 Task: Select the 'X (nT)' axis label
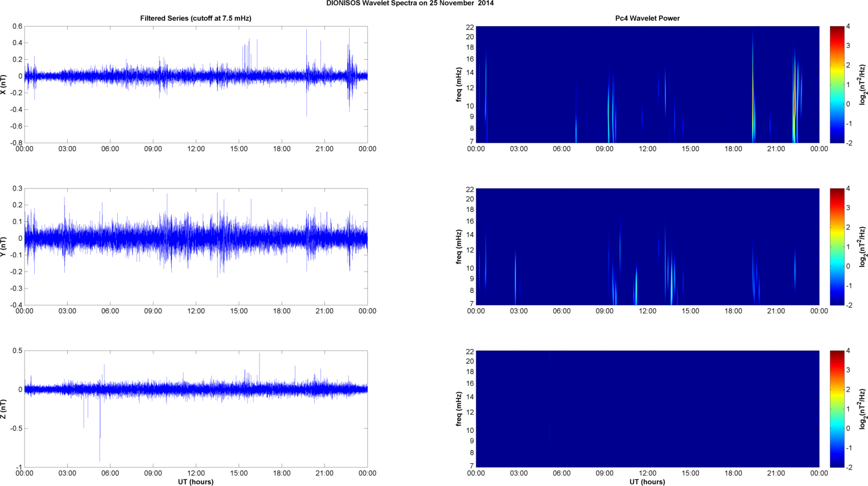[4, 84]
